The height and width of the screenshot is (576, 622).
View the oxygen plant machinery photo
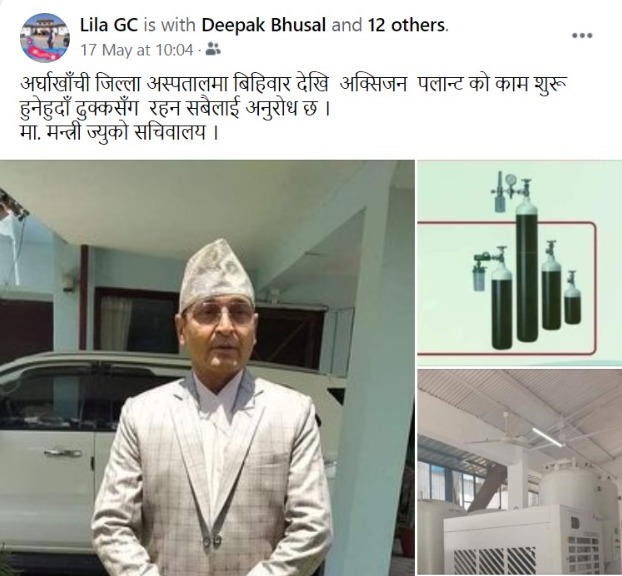coord(520,472)
